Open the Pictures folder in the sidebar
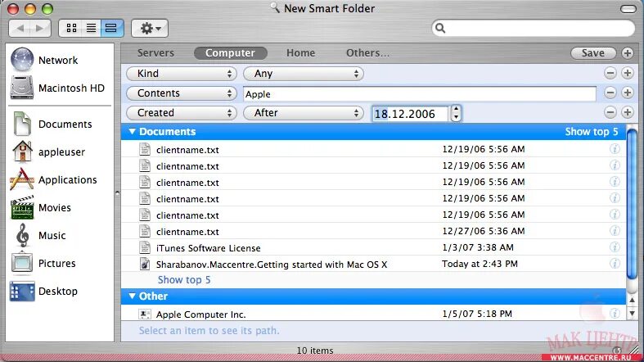The image size is (644, 362). pos(43,264)
